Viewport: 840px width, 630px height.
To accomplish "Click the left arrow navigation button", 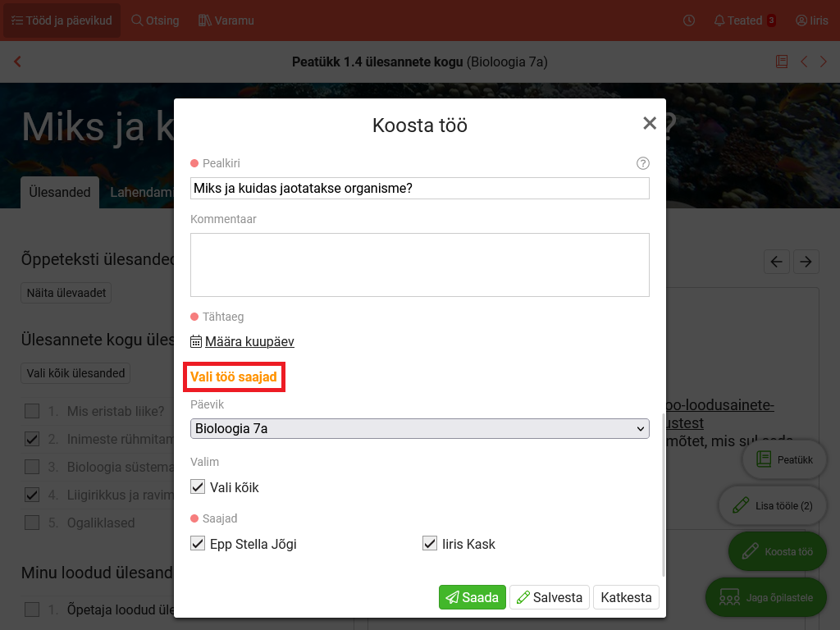I will pyautogui.click(x=776, y=262).
